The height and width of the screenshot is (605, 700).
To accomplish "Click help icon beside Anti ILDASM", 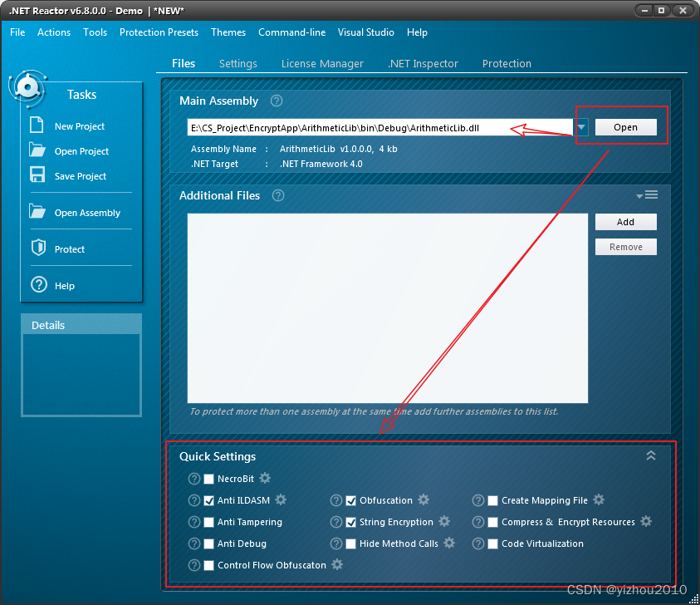I will click(x=194, y=500).
